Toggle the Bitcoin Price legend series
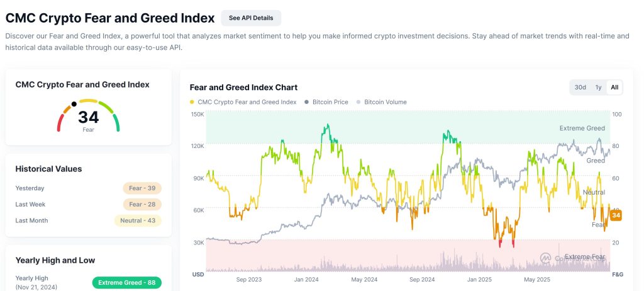Viewport: 644px width, 291px height. [326, 102]
